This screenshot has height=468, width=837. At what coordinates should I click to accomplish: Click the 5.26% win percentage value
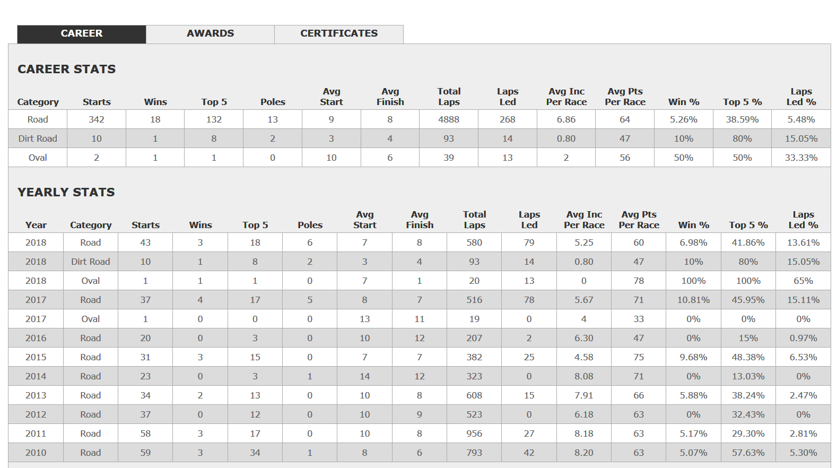(684, 120)
